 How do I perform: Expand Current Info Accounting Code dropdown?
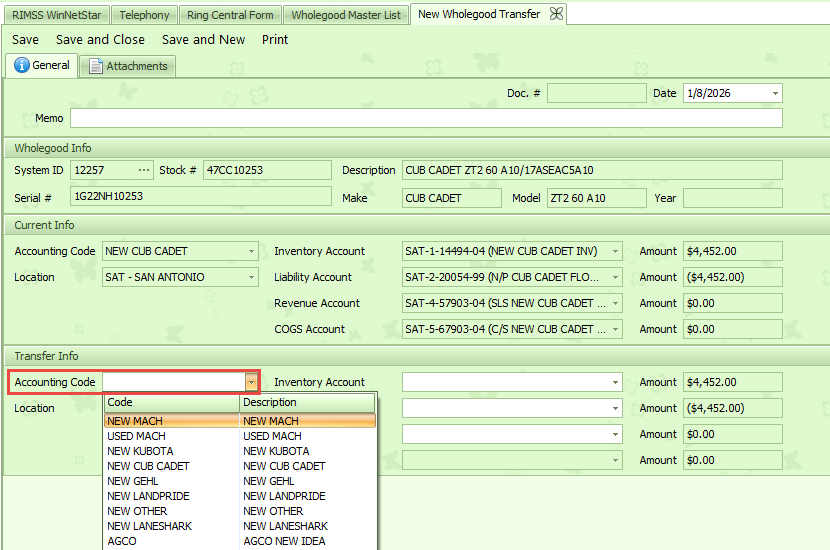pos(251,251)
